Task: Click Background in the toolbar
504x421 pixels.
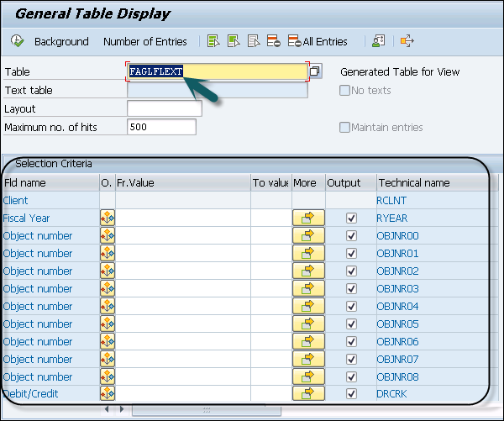Action: click(x=61, y=41)
